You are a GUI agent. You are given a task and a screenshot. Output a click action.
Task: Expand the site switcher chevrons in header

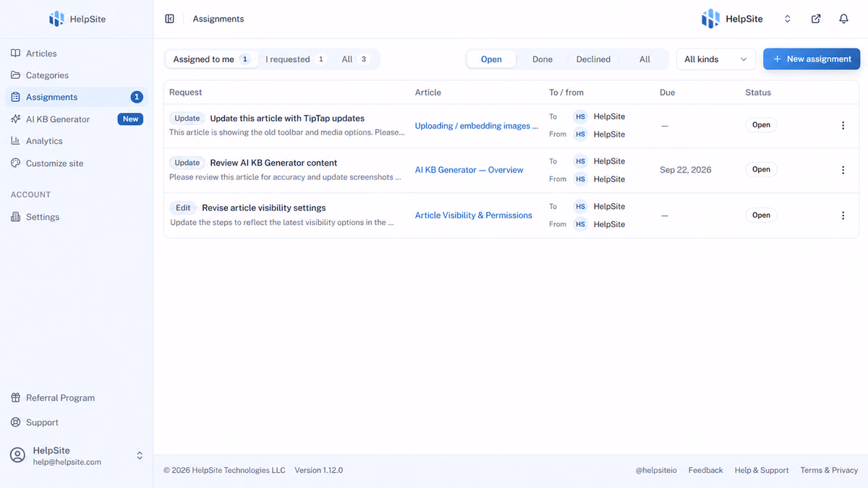pyautogui.click(x=788, y=19)
